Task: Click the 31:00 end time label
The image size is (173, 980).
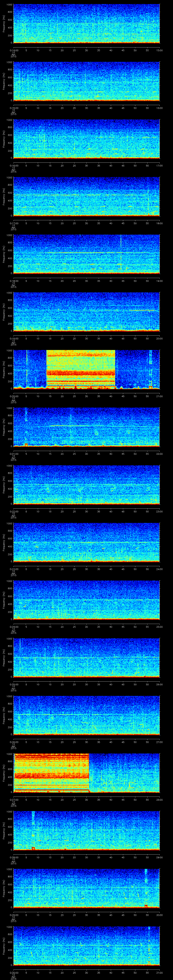Action: click(159, 972)
